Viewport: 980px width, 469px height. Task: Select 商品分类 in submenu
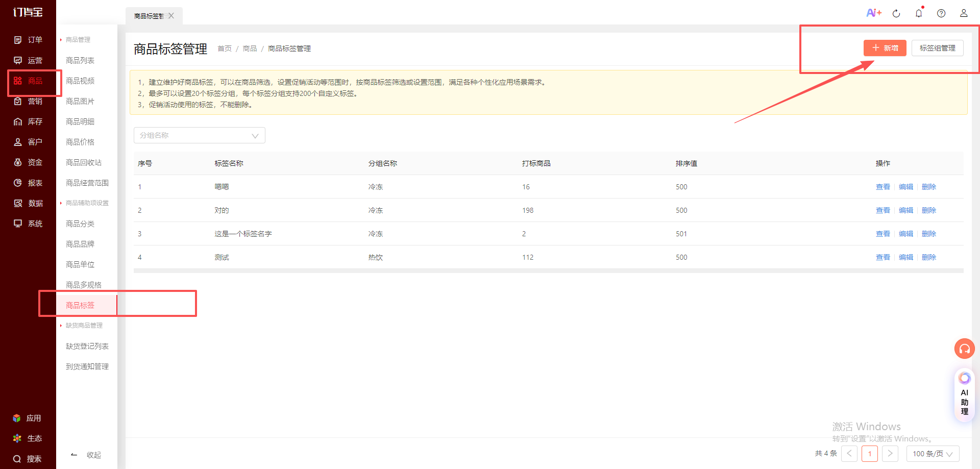coord(80,224)
